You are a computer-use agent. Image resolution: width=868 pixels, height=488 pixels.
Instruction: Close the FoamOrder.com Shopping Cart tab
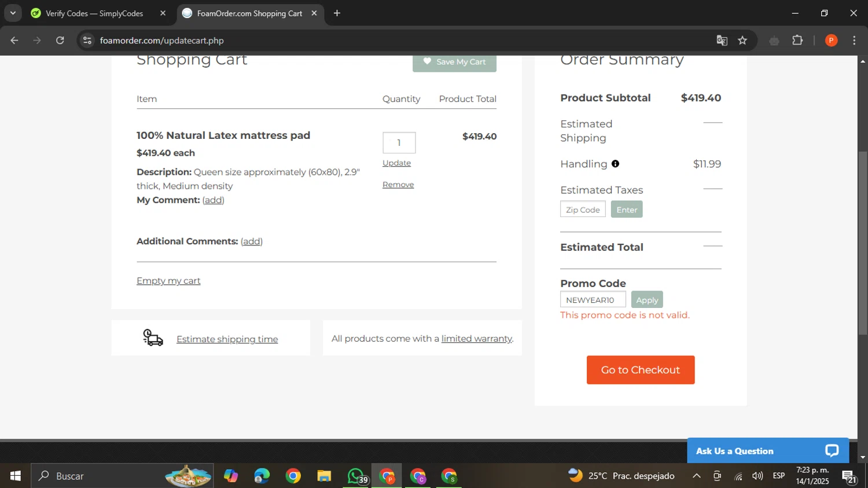pos(314,13)
